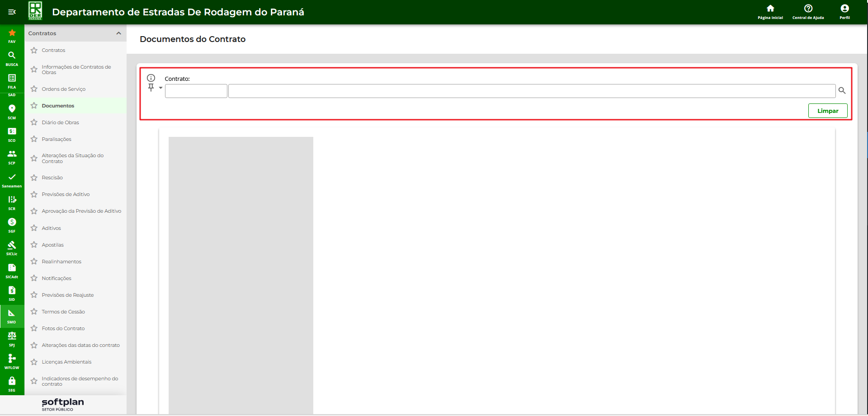
Task: Collapse the Contratos menu section
Action: 118,33
